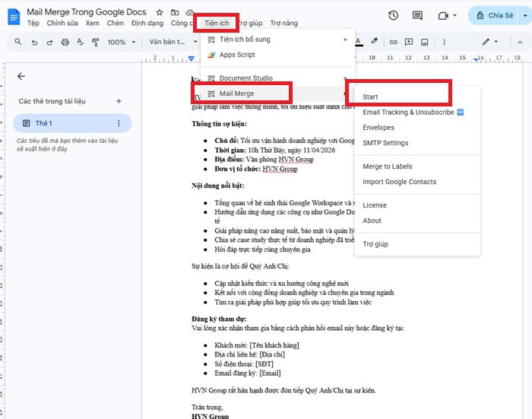
Task: Open the Chỉnh sửa menu
Action: click(x=62, y=23)
